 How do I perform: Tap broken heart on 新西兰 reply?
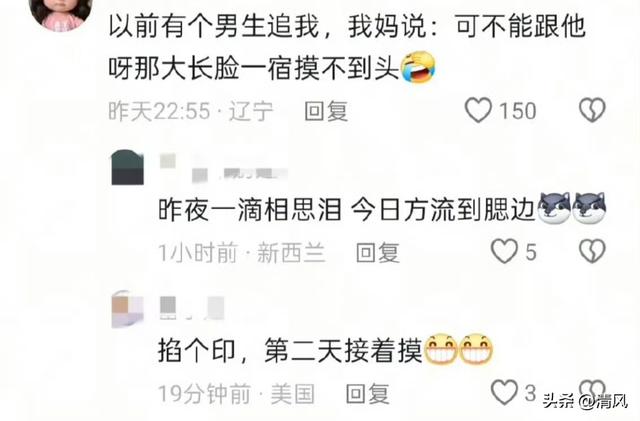(x=592, y=251)
